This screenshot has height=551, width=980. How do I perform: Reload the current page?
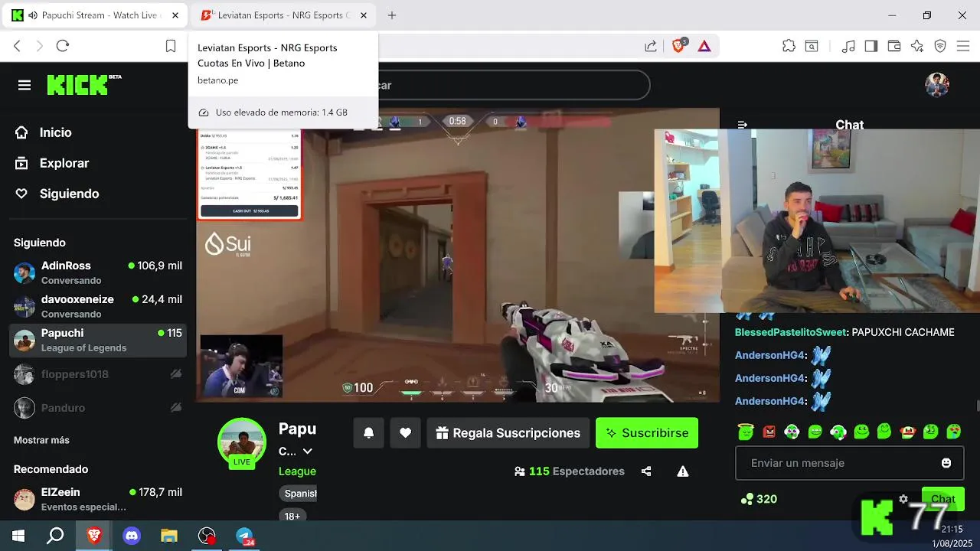63,47
